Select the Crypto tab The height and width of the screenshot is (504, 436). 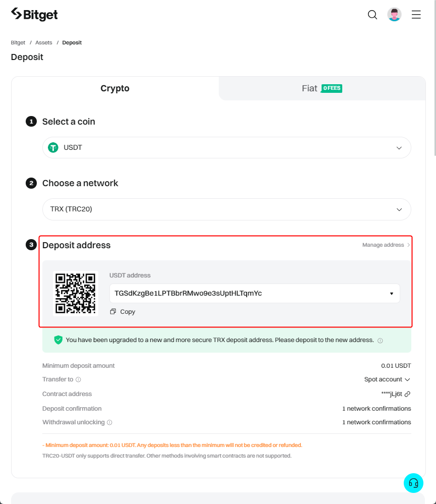(x=115, y=88)
